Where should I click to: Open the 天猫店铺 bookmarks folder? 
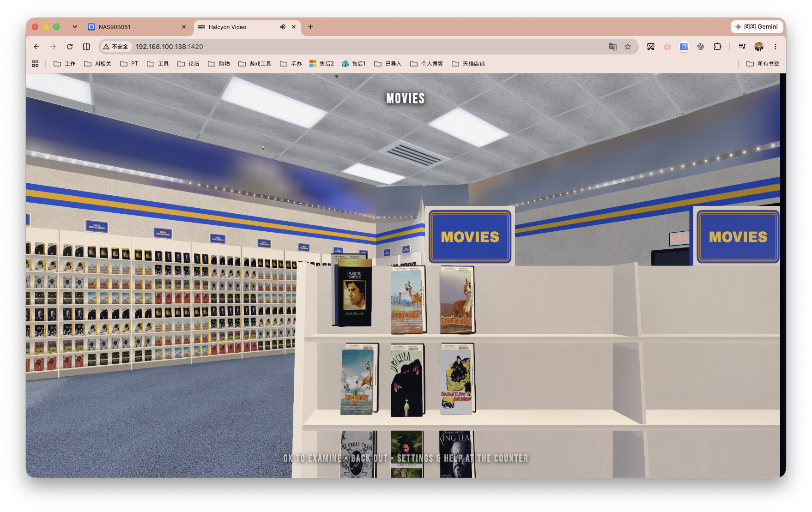pyautogui.click(x=468, y=64)
